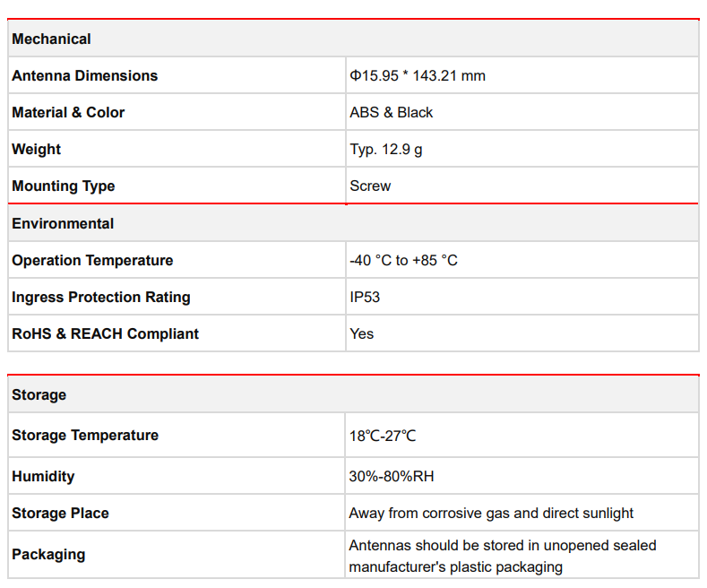Select the Operation Temperature label
The height and width of the screenshot is (588, 707).
point(92,261)
